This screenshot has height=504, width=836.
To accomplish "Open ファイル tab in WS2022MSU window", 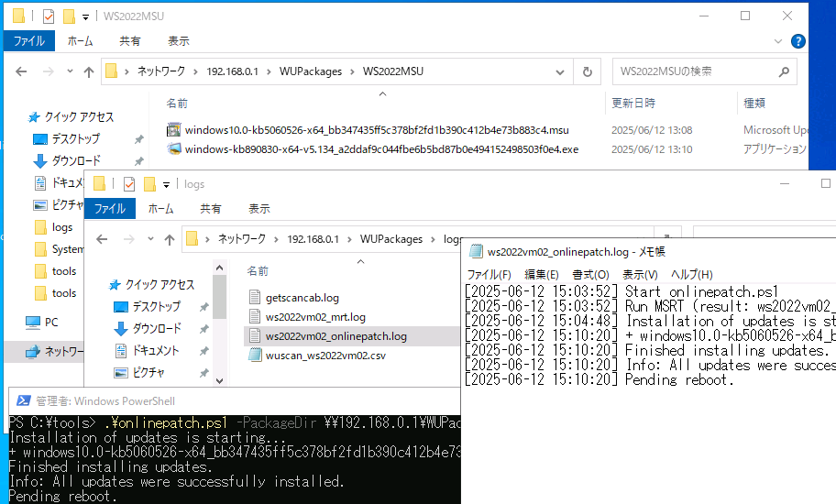I will pos(29,41).
